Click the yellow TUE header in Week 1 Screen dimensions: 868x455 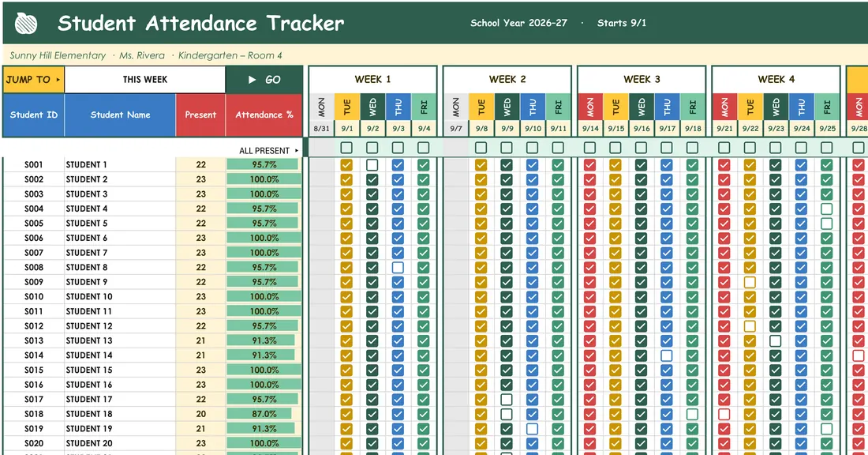pyautogui.click(x=346, y=107)
